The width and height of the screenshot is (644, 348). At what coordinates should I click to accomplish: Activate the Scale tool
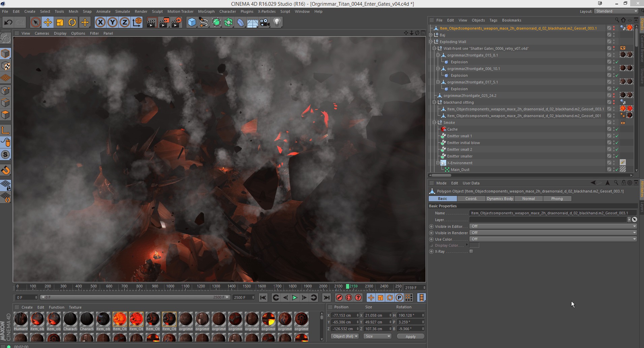[60, 23]
